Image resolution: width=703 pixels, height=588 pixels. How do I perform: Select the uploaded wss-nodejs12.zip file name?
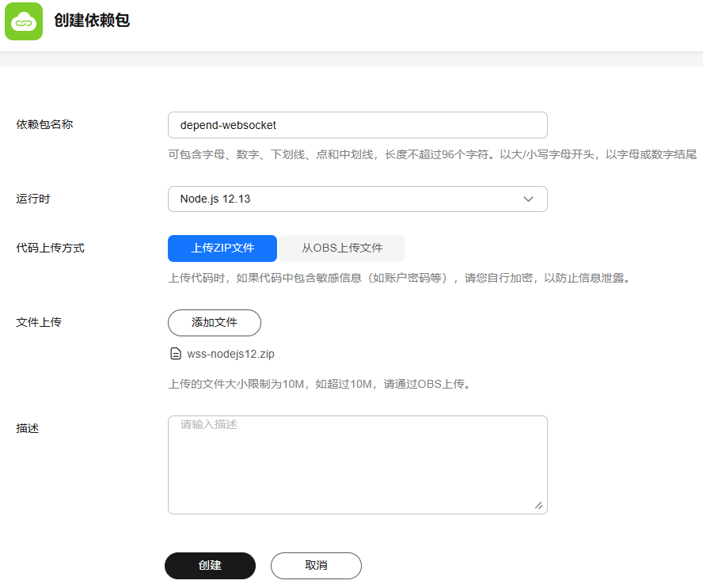click(x=230, y=354)
